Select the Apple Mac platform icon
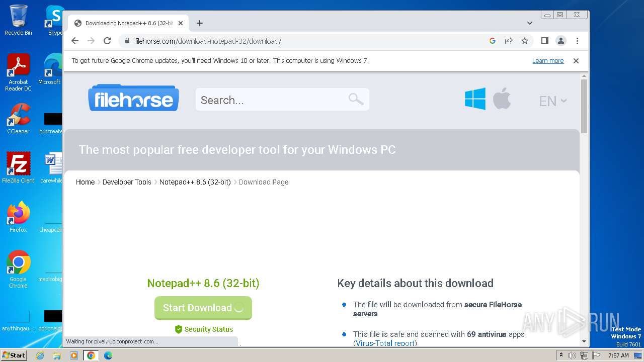Viewport: 644px width, 362px height. tap(502, 98)
